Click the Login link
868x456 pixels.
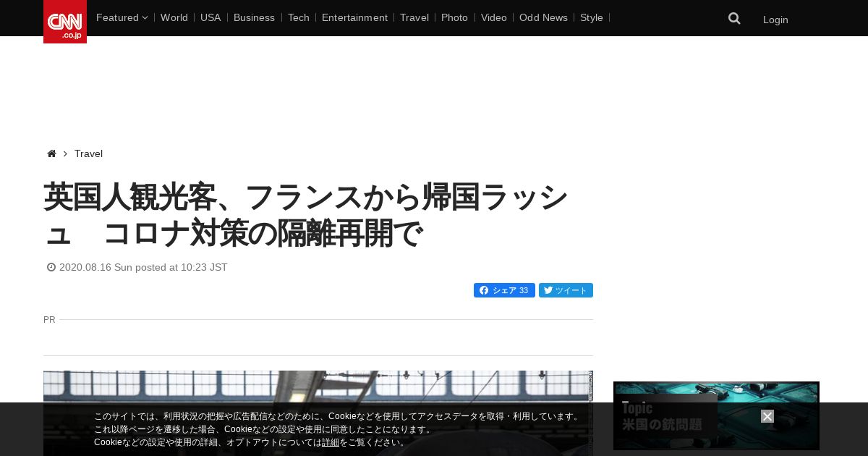[775, 20]
